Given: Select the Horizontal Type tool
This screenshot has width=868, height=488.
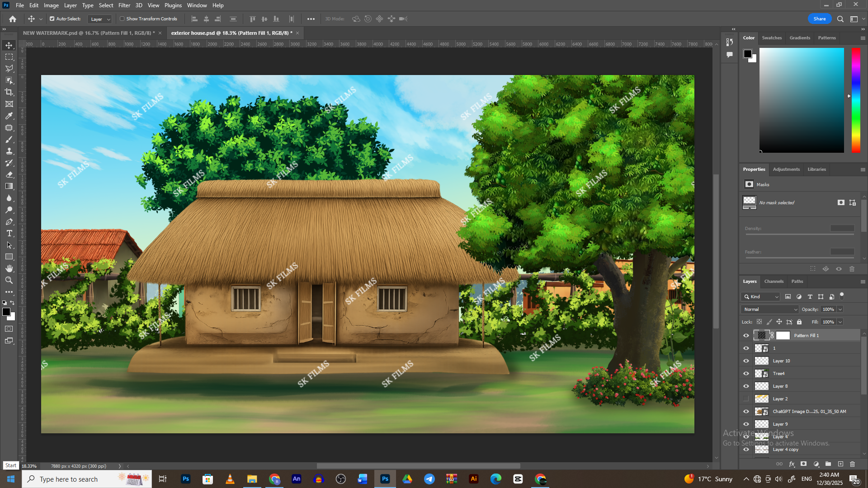Looking at the screenshot, I should point(9,233).
